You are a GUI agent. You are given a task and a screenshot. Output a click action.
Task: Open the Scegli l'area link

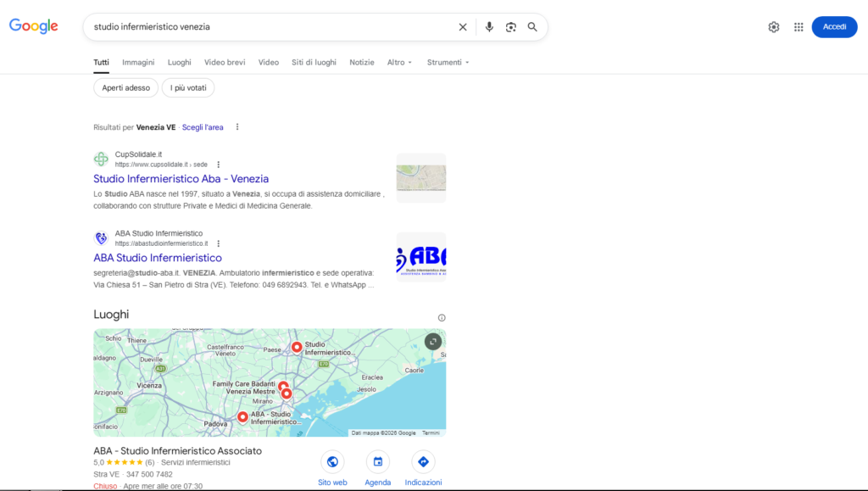[x=202, y=126]
